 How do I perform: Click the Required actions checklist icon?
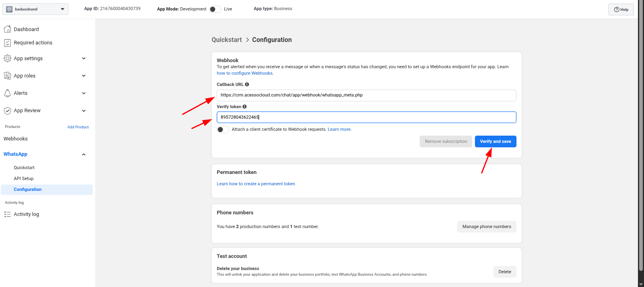[7, 43]
